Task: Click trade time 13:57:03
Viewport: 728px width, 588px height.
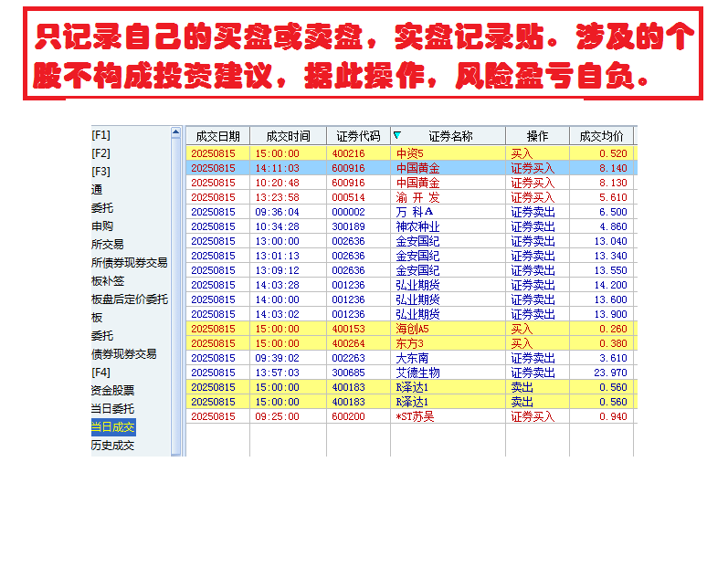Action: (x=277, y=373)
